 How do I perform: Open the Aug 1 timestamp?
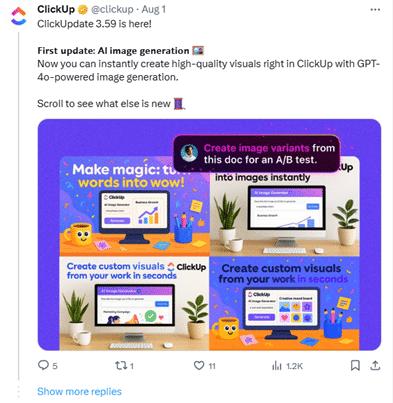click(x=154, y=10)
